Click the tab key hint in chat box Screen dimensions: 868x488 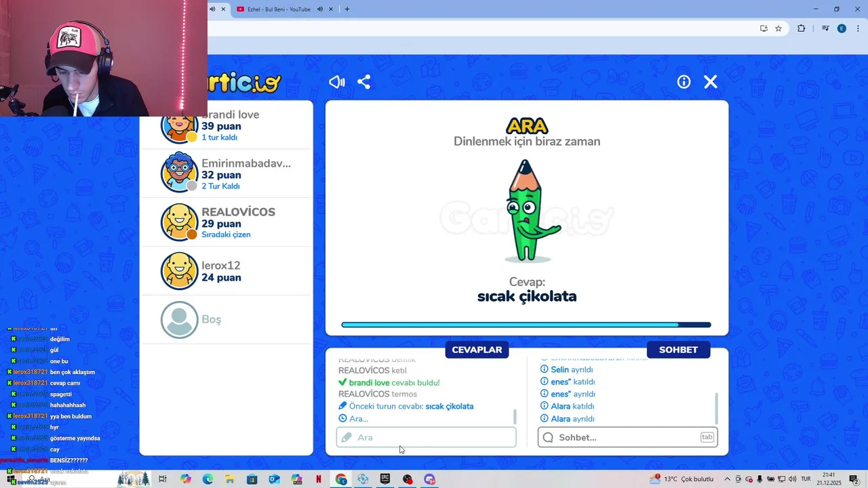click(707, 437)
